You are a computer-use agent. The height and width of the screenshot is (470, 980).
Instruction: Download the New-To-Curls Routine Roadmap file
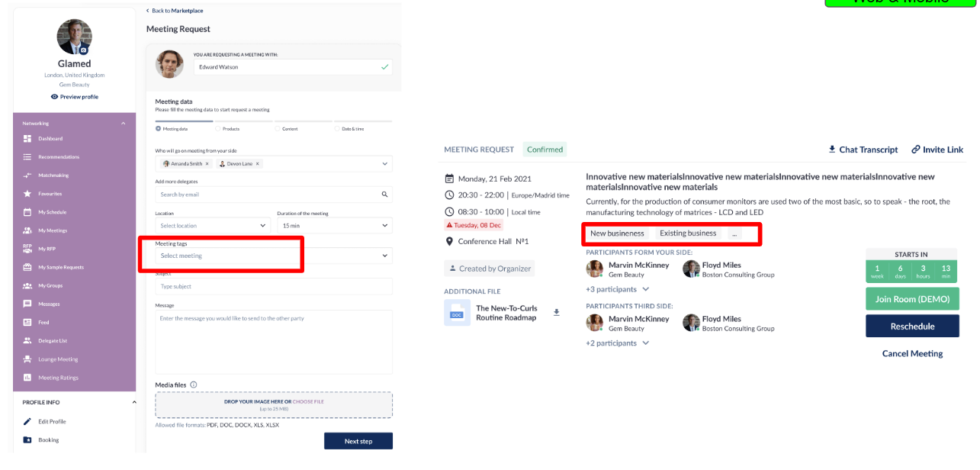tap(556, 312)
